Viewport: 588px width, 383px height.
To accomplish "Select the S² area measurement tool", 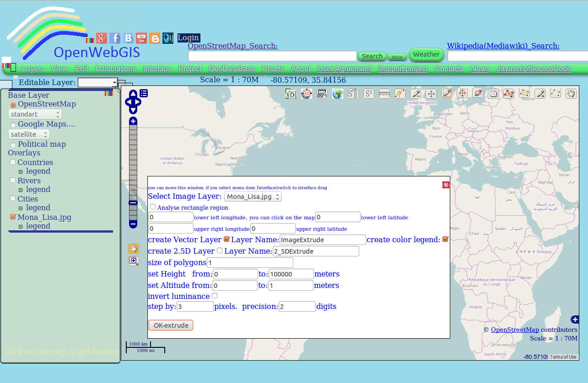I will (x=368, y=94).
